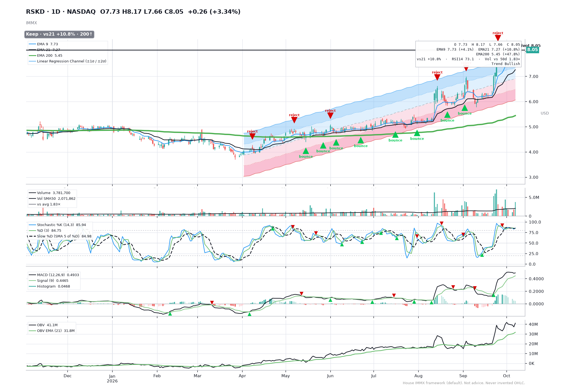
Task: Click the green 8.05 last-price tag
Action: pyautogui.click(x=532, y=50)
